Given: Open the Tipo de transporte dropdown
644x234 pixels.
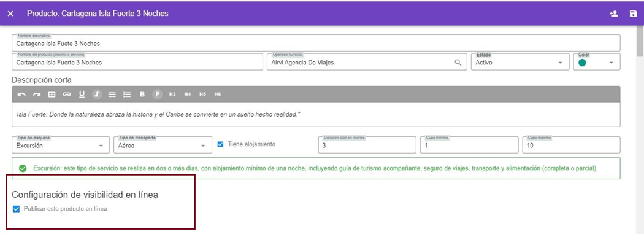Looking at the screenshot, I should tap(163, 145).
